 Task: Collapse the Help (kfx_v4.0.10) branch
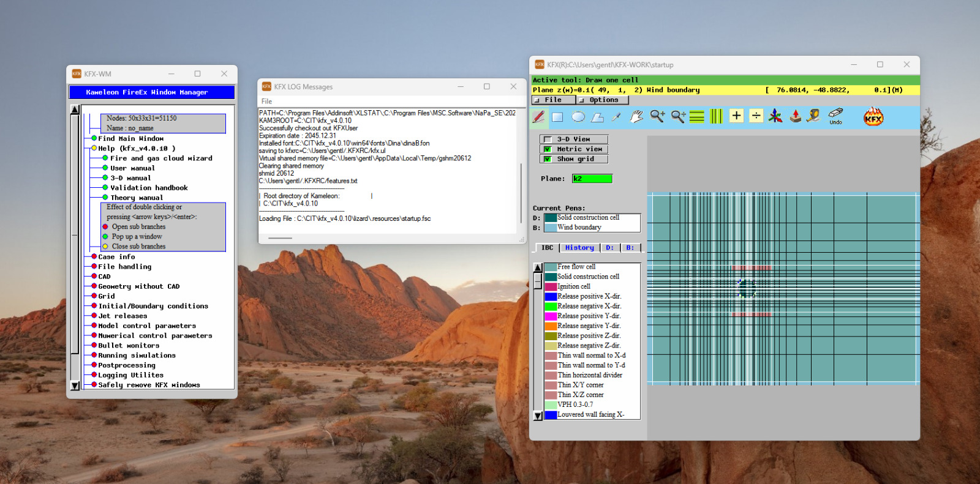click(94, 148)
